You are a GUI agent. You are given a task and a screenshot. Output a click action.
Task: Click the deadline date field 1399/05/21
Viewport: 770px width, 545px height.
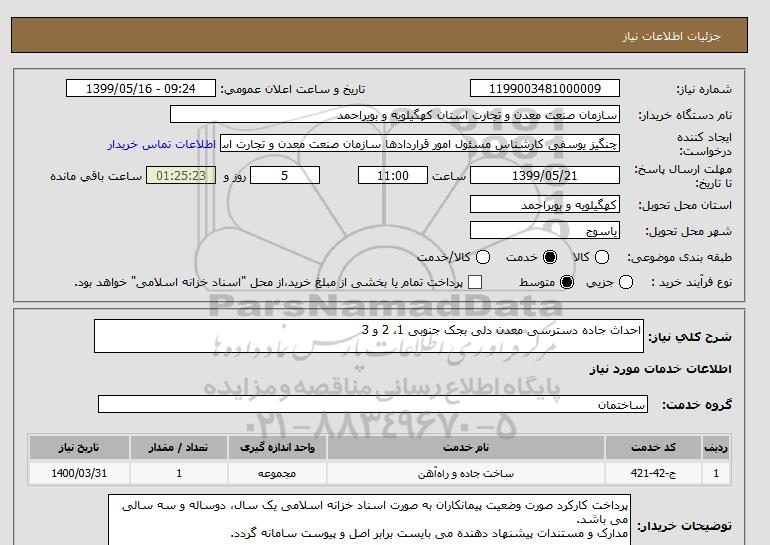pyautogui.click(x=545, y=175)
